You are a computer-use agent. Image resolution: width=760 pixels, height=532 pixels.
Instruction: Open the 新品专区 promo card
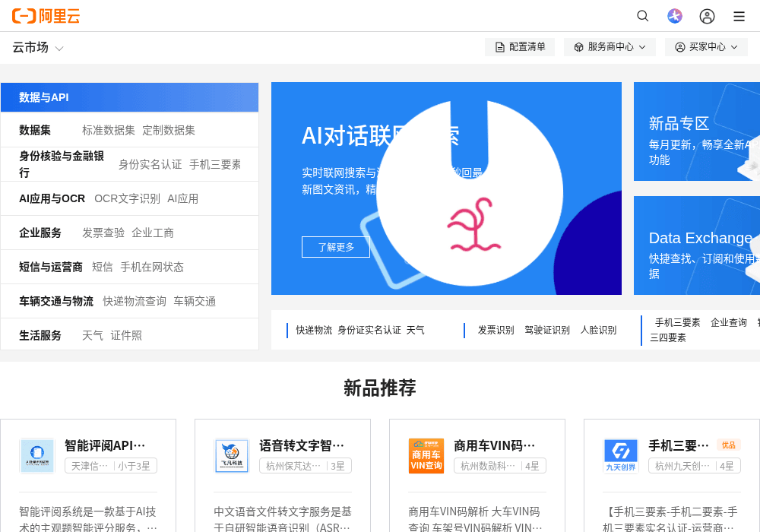point(697,131)
